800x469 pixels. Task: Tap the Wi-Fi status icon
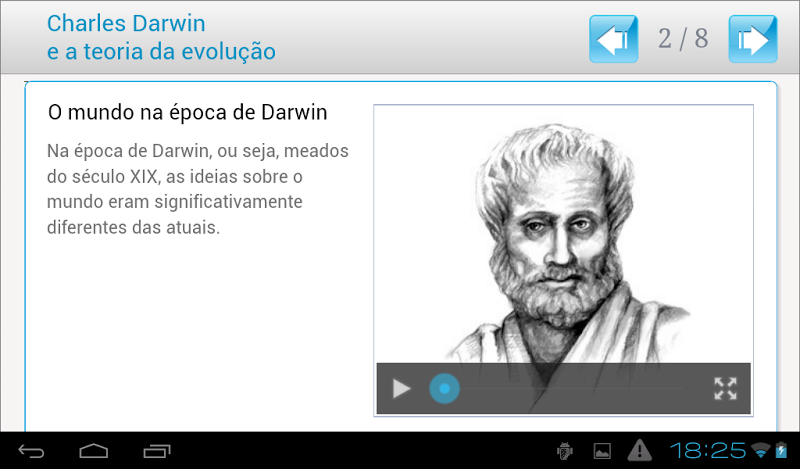(x=760, y=451)
